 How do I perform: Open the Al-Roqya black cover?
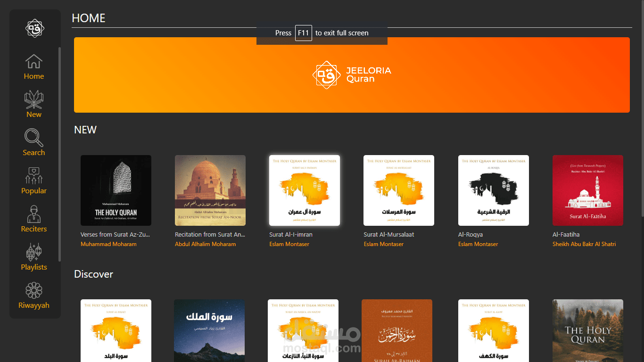tap(494, 190)
